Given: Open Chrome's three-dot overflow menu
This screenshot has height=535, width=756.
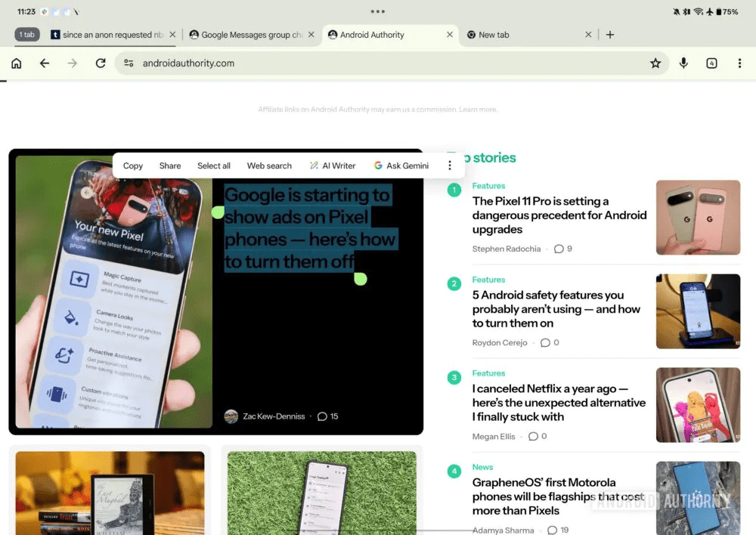Looking at the screenshot, I should (x=739, y=63).
